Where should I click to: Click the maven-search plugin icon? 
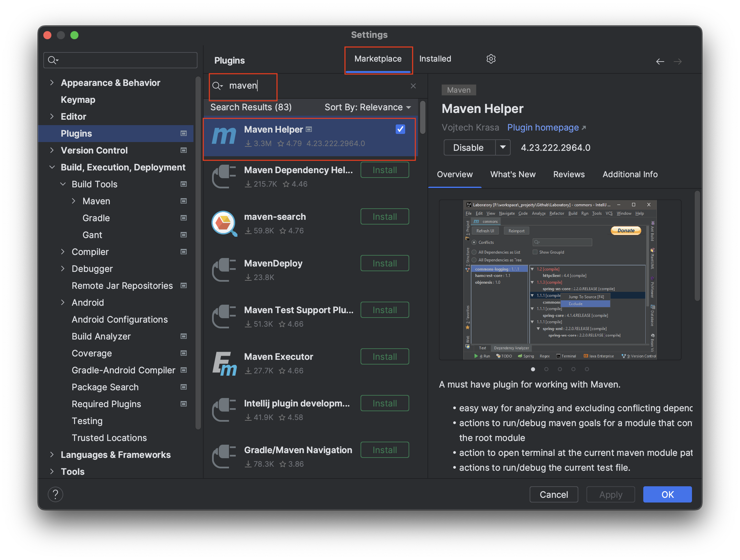(224, 224)
